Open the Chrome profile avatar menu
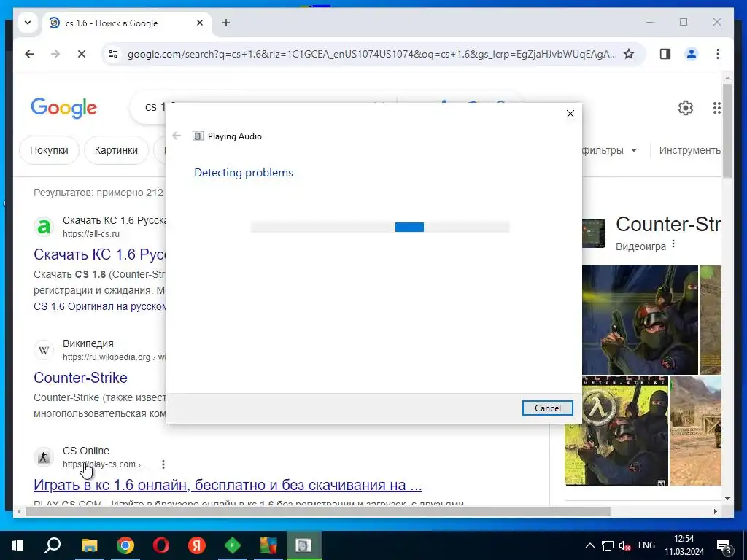This screenshot has width=747, height=560. [x=692, y=54]
